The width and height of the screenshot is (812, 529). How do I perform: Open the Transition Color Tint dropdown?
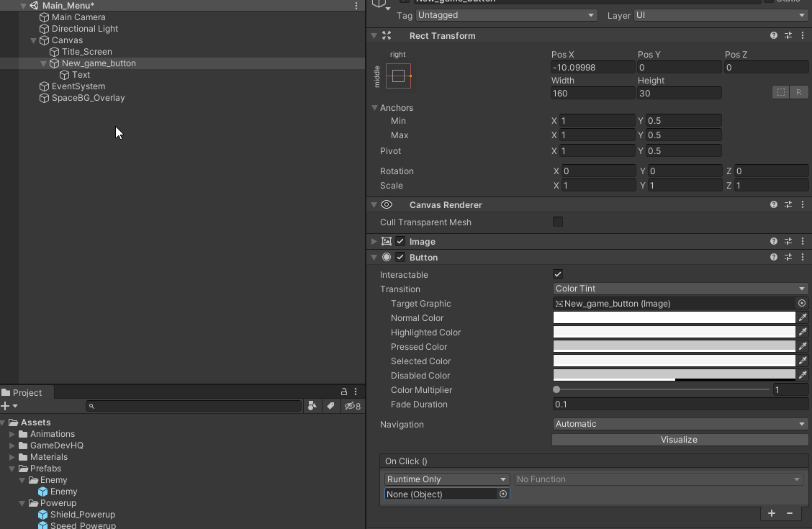[x=680, y=289]
